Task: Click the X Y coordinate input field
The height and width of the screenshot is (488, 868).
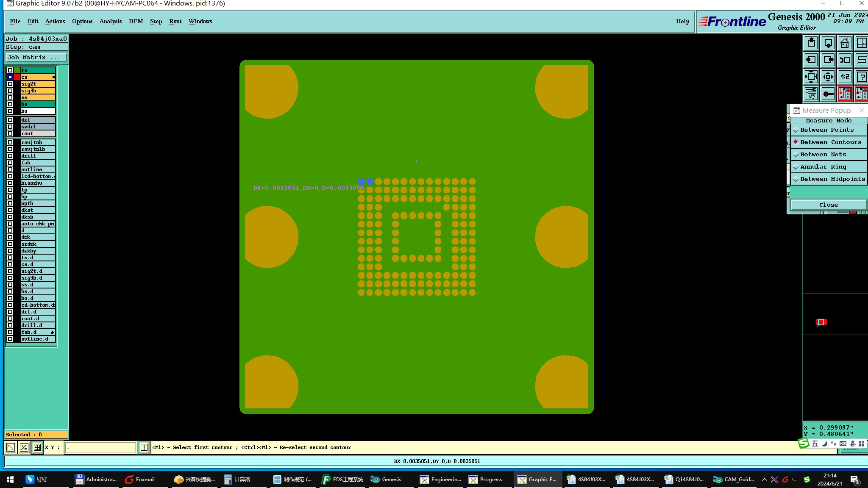Action: [x=101, y=447]
